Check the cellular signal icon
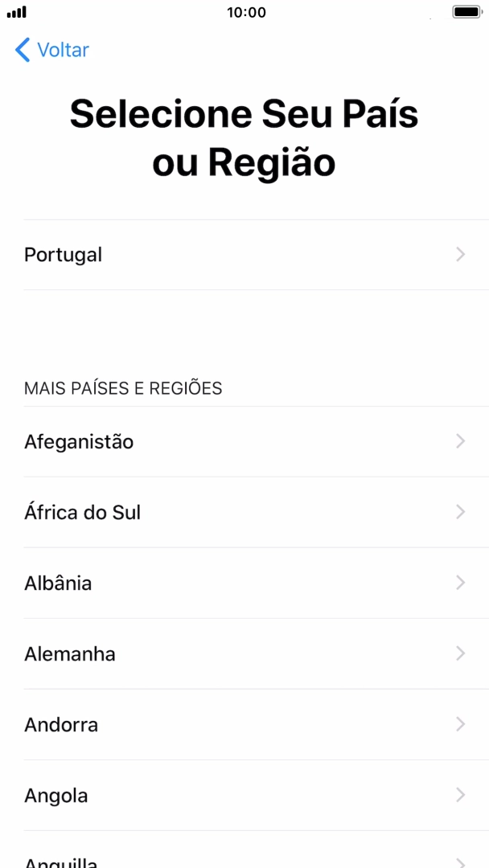This screenshot has height=868, width=489. point(18,12)
